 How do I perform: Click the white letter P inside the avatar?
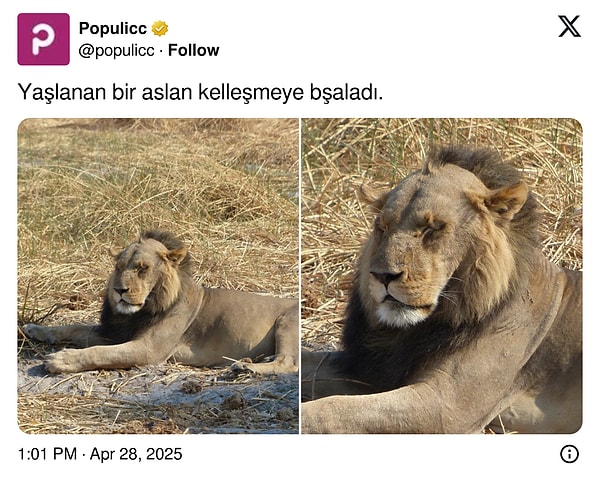[43, 39]
